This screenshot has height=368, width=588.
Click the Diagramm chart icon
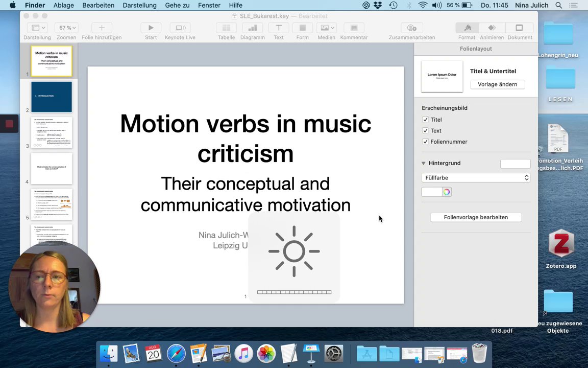[252, 28]
